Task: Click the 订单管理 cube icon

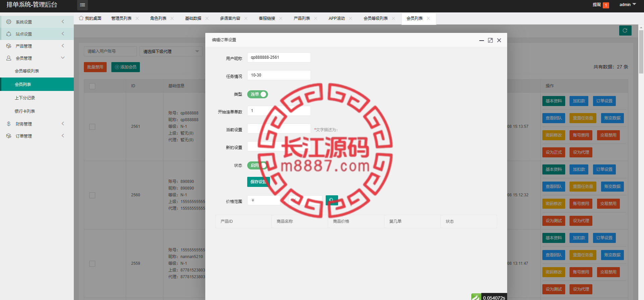Action: [9, 136]
